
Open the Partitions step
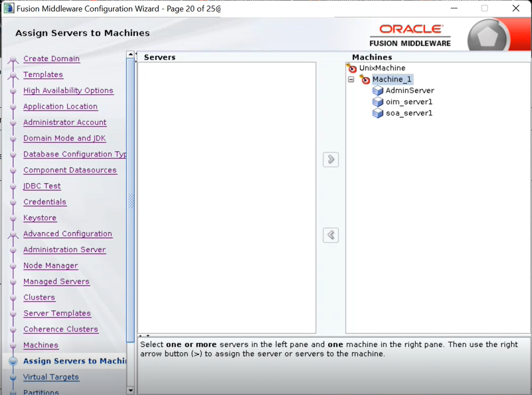click(41, 392)
